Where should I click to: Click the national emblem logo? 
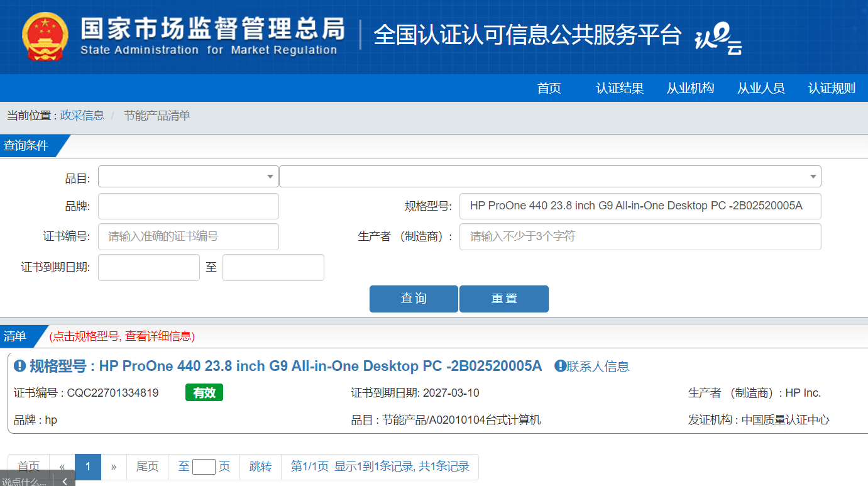tap(45, 36)
